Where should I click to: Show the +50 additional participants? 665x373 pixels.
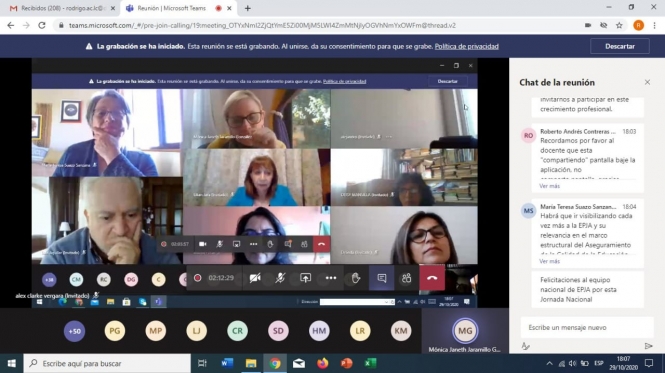click(x=74, y=331)
